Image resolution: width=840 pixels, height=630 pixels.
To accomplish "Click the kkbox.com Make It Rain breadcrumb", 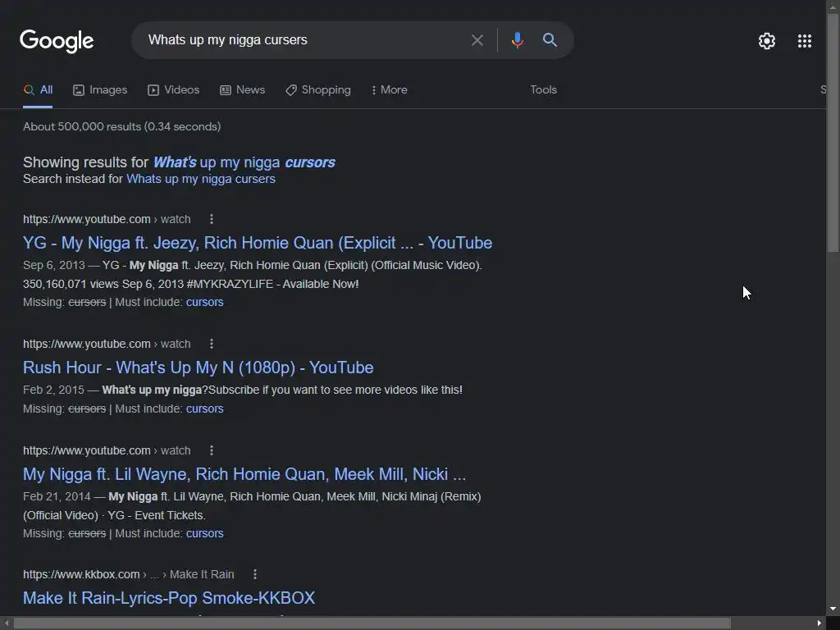I will tap(129, 574).
